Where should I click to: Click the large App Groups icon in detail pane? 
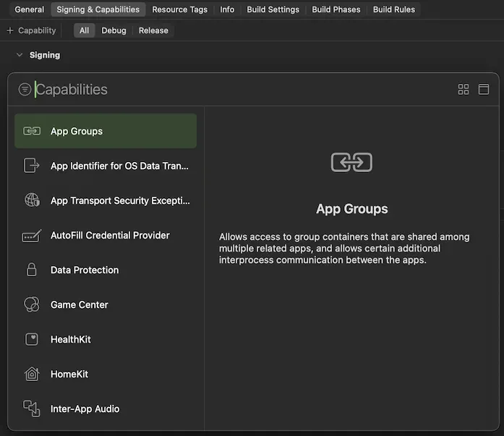coord(351,162)
